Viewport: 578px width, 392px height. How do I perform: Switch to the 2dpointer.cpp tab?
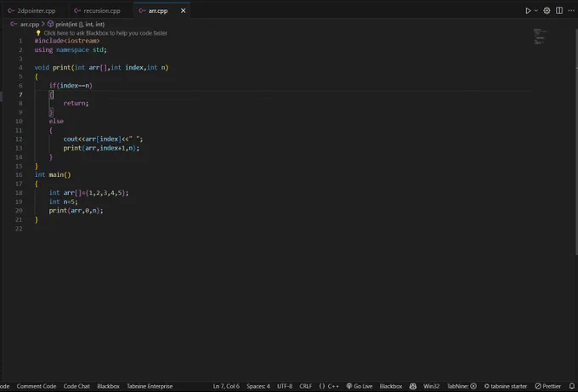click(36, 11)
